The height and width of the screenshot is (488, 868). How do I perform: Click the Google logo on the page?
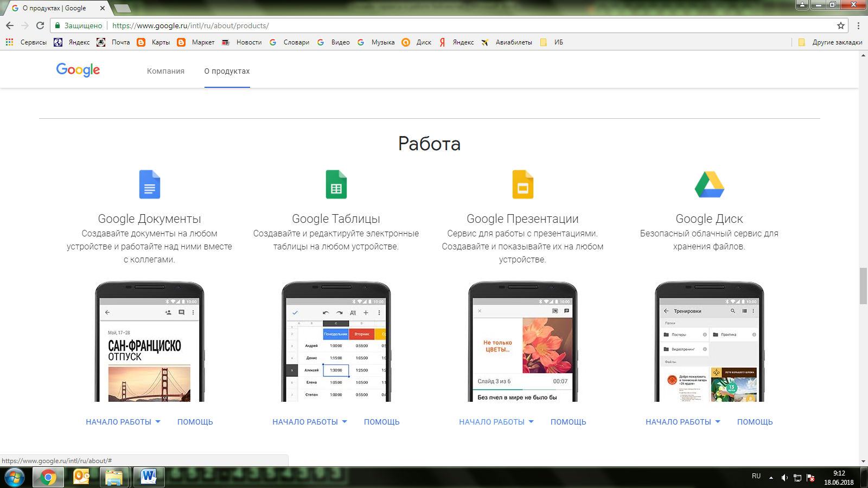78,70
